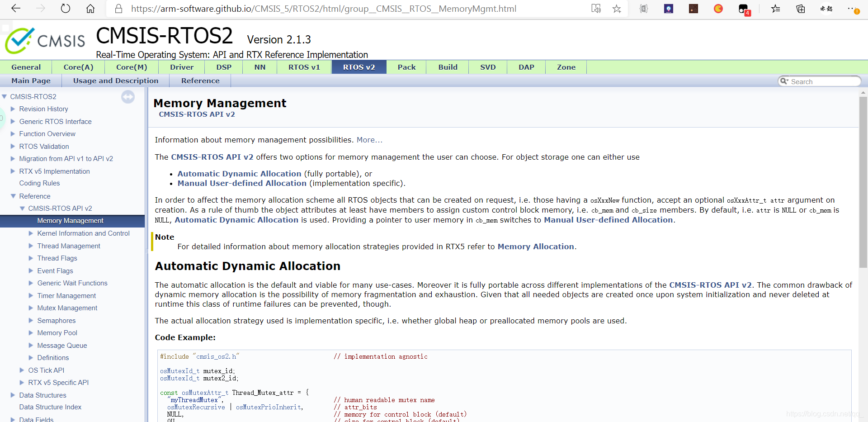Open Data Structure Index
868x422 pixels.
pos(50,407)
